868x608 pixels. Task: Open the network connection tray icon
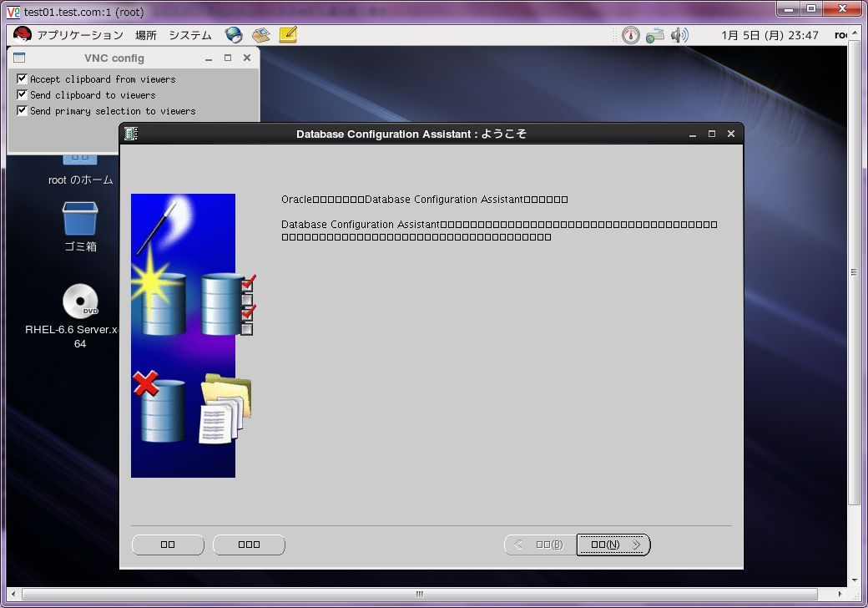click(655, 35)
